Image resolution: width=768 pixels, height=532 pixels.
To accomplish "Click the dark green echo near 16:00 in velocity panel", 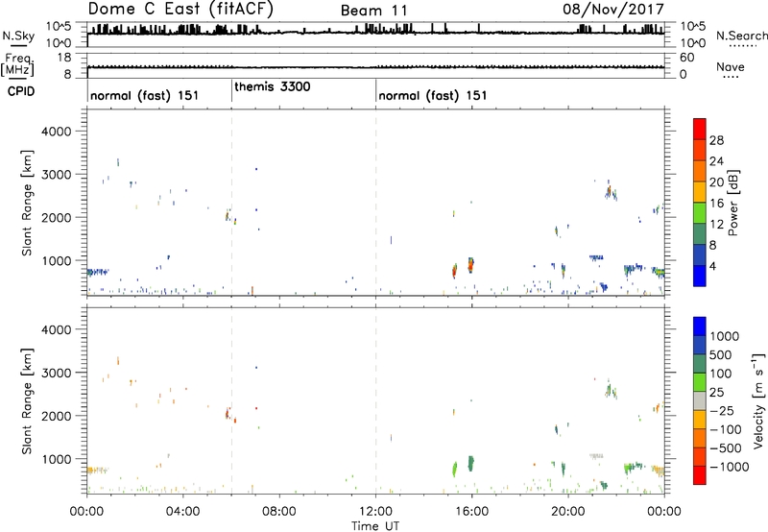I will click(470, 463).
